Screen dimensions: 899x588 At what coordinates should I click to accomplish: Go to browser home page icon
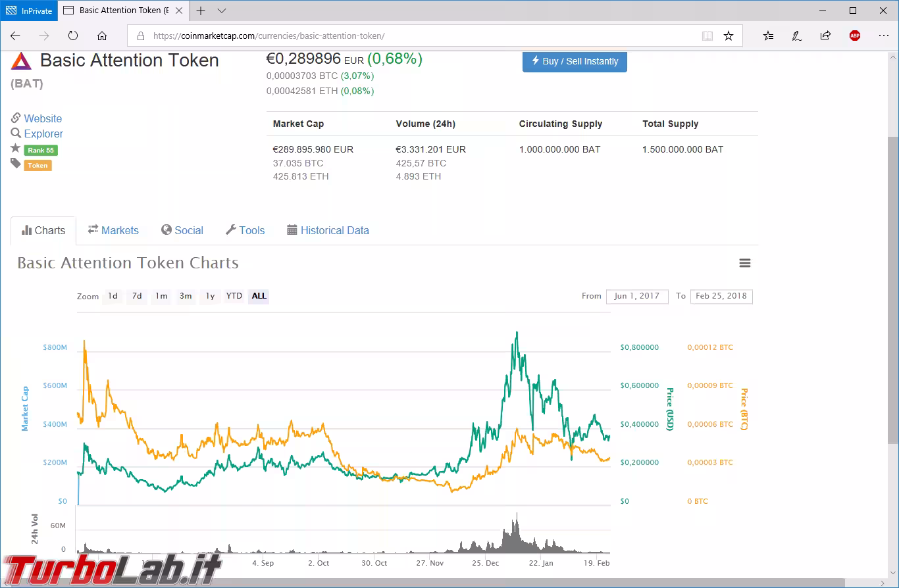[x=102, y=36]
